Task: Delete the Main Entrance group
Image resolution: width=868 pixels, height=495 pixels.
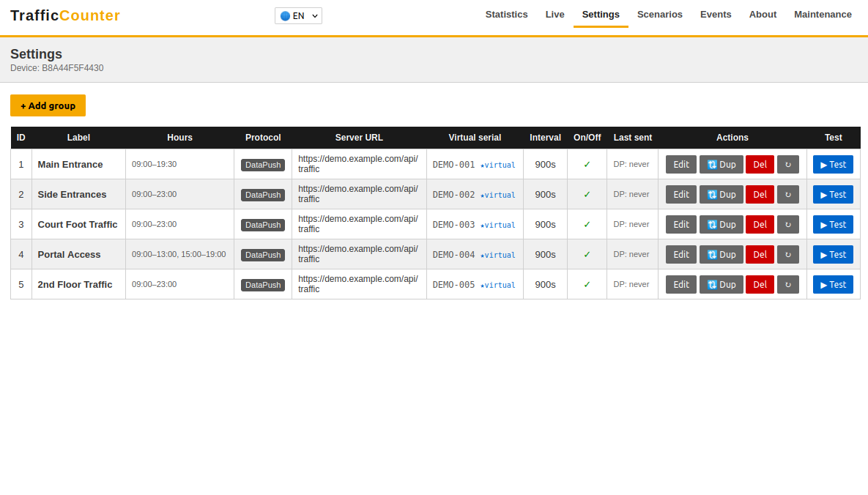Action: point(760,165)
